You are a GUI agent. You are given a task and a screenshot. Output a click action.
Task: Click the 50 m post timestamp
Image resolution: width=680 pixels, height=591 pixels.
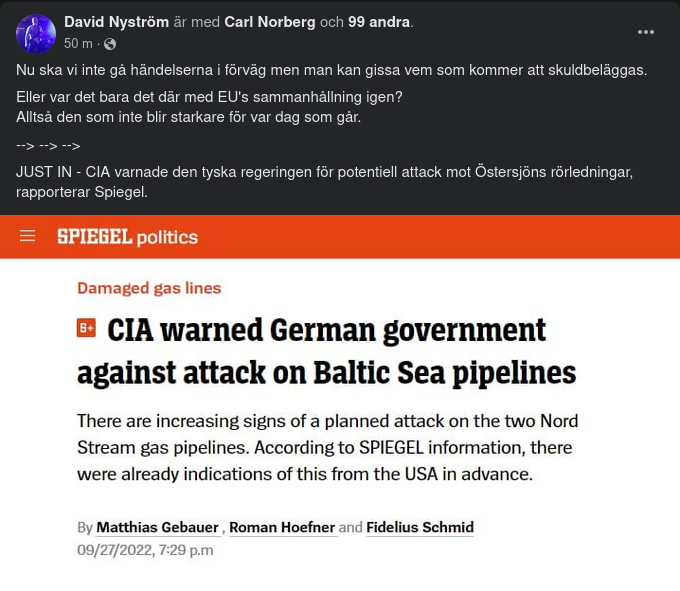click(x=78, y=44)
